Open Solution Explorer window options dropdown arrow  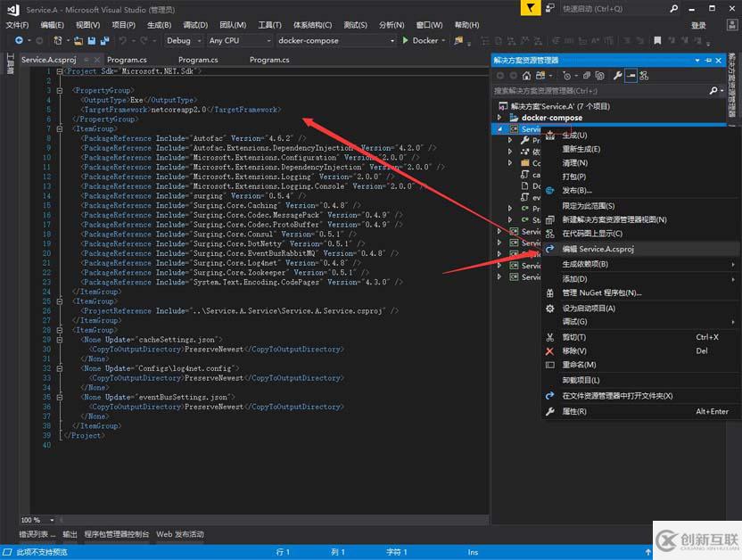[x=697, y=61]
